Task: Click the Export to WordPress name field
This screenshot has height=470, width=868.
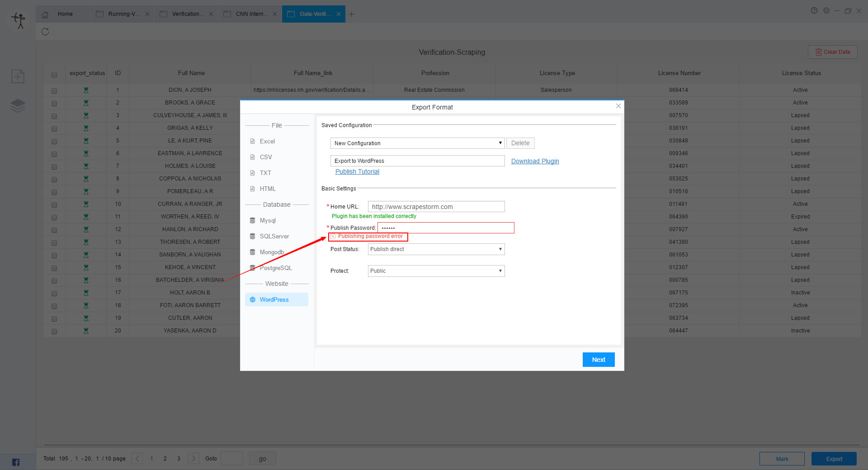Action: (x=417, y=161)
